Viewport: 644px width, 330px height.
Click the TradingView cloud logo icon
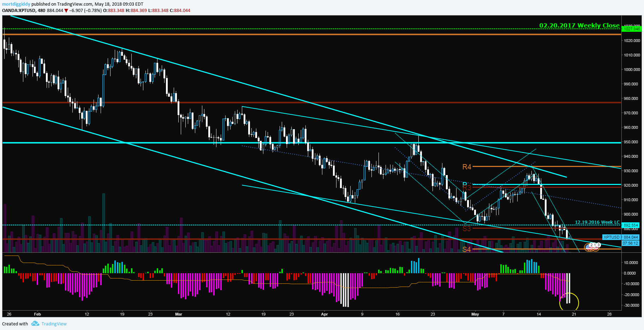click(35, 324)
